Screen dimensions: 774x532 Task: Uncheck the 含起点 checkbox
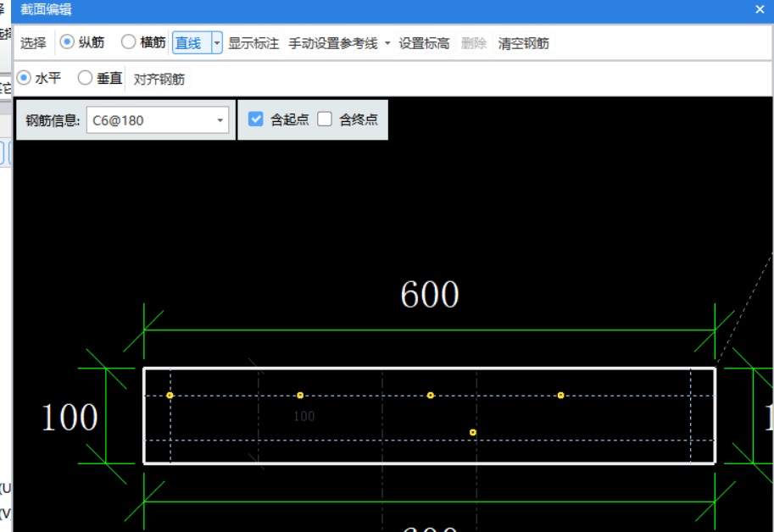pos(256,119)
